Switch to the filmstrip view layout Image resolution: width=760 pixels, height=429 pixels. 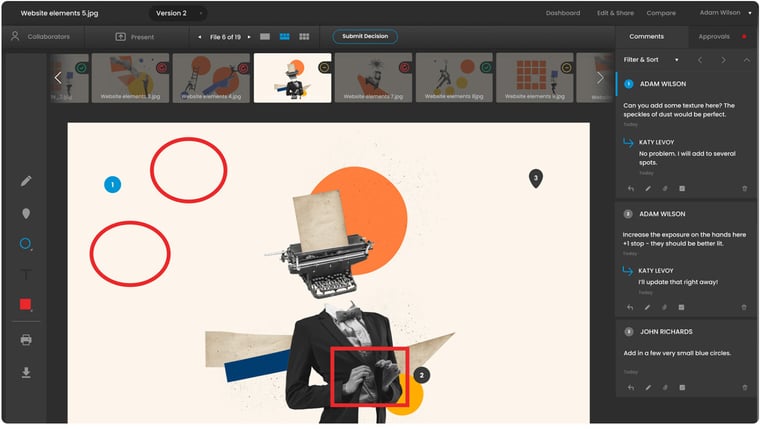[x=284, y=37]
